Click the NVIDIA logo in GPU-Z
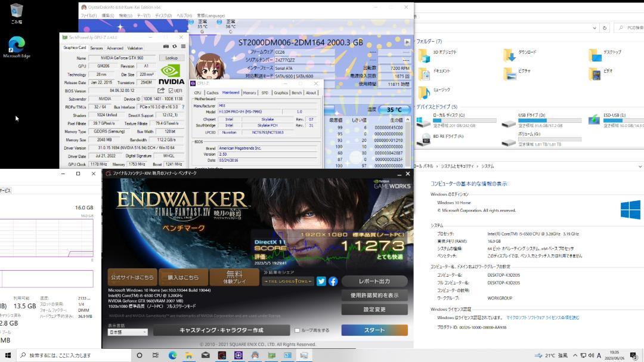Image resolution: width=644 pixels, height=362 pixels. pos(171,75)
